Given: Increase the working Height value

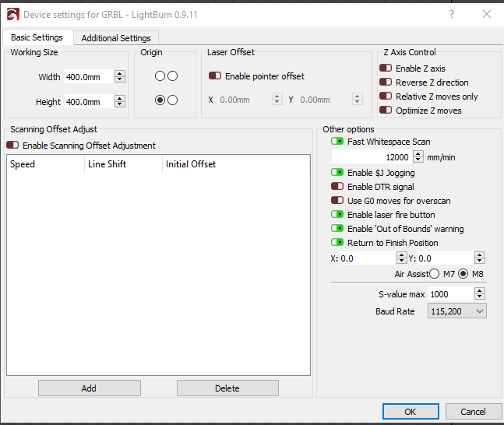Looking at the screenshot, I should point(119,98).
